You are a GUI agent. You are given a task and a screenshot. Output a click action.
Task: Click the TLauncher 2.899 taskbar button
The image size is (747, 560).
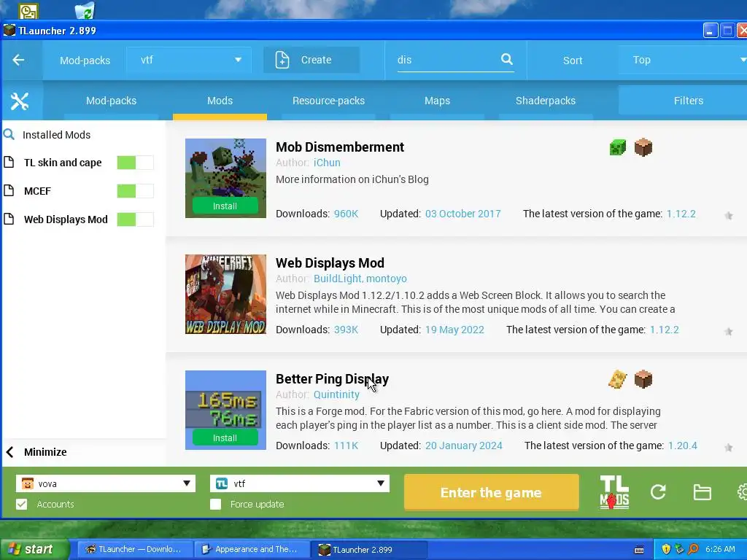tap(369, 549)
